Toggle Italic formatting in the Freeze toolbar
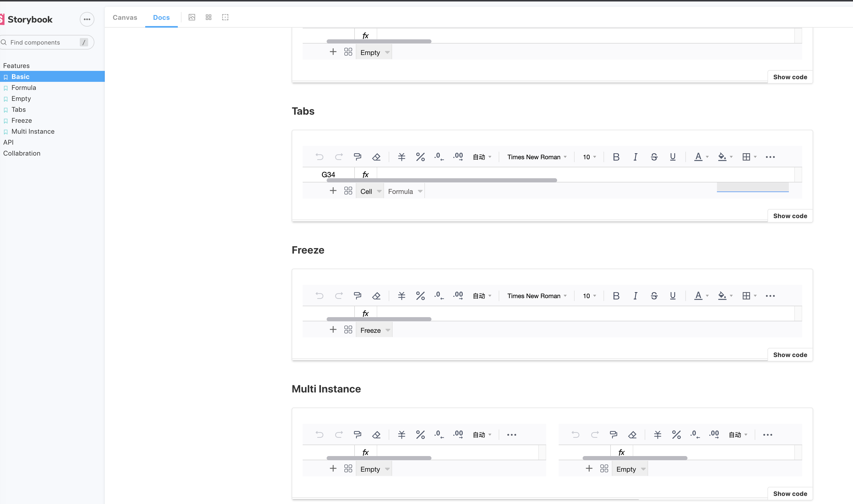This screenshot has height=504, width=853. pos(635,296)
